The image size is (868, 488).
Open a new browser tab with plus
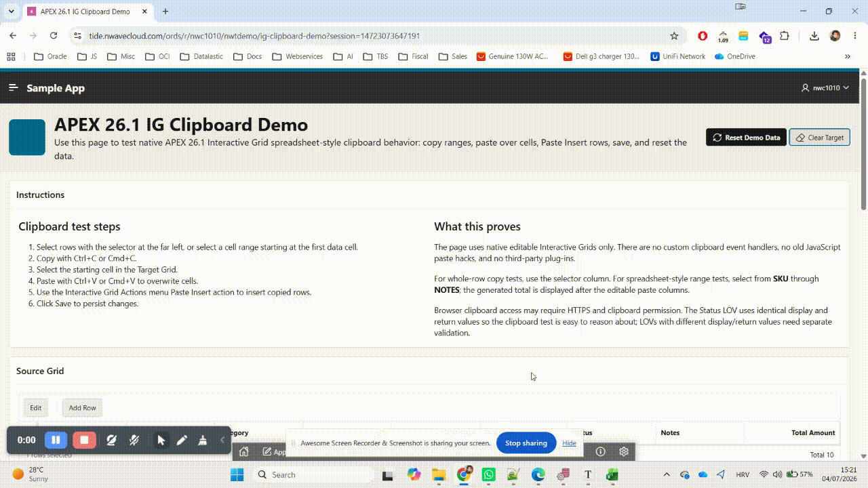tap(165, 12)
